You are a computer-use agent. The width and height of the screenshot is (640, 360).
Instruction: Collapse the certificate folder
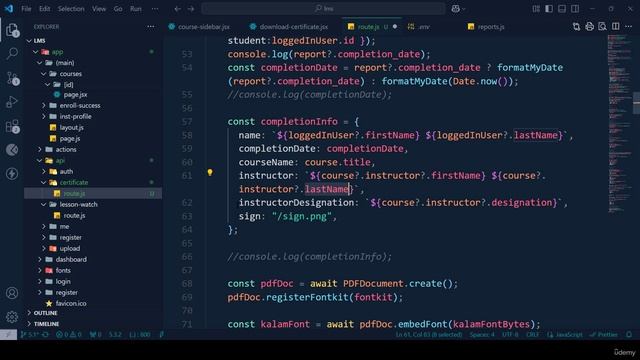pos(44,182)
